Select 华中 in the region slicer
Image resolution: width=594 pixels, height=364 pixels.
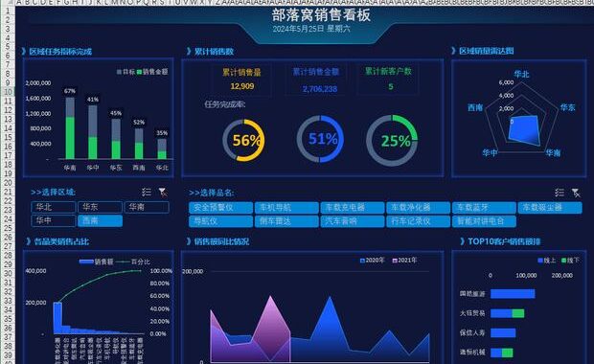click(54, 221)
